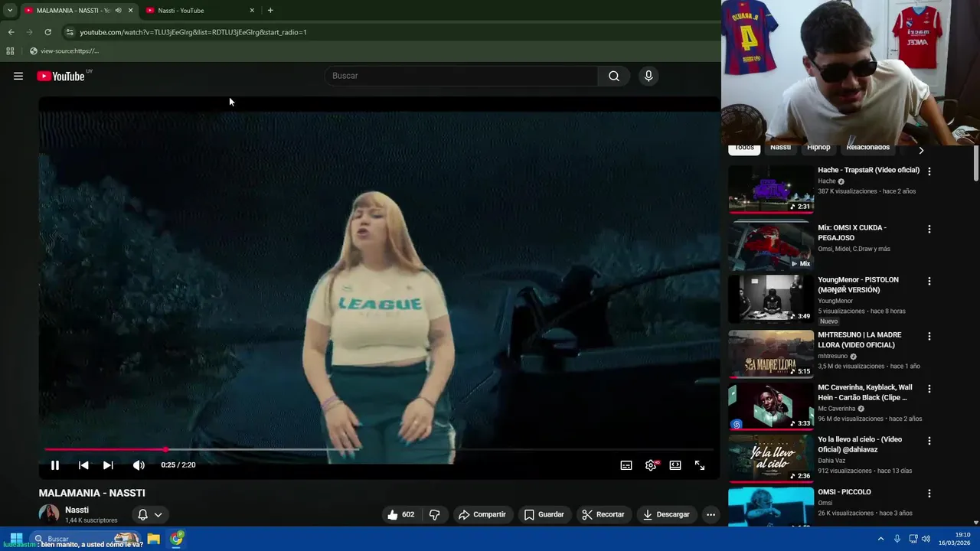The height and width of the screenshot is (551, 980).
Task: Open notification bell dropdown for Nassti
Action: click(x=150, y=514)
